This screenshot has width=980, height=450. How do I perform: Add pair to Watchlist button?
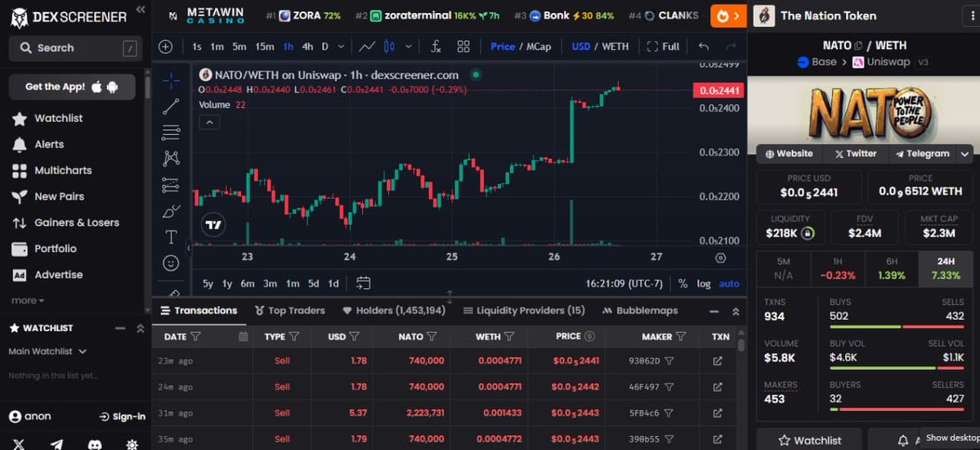click(808, 441)
